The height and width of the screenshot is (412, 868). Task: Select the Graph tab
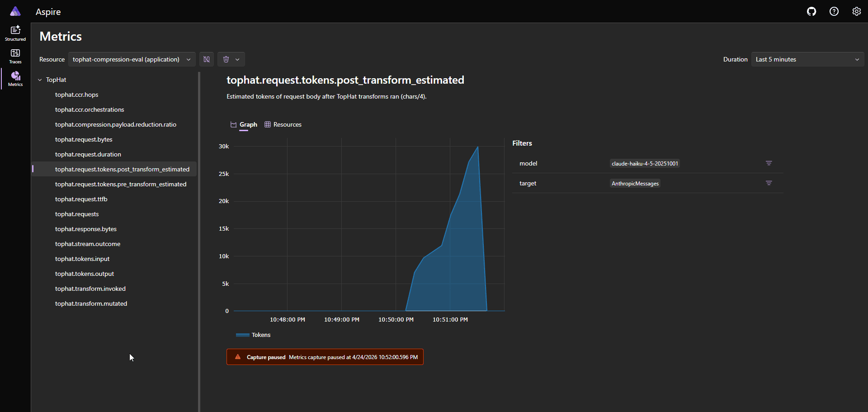click(x=244, y=124)
